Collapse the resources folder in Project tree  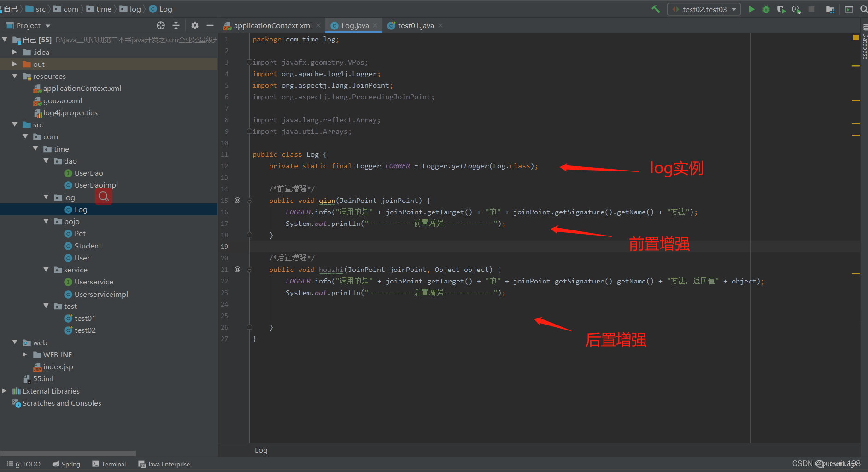[x=15, y=76]
